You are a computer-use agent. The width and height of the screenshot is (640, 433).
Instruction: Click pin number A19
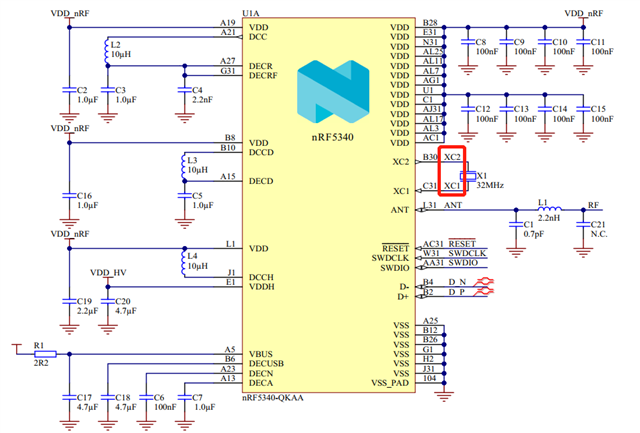coord(228,23)
